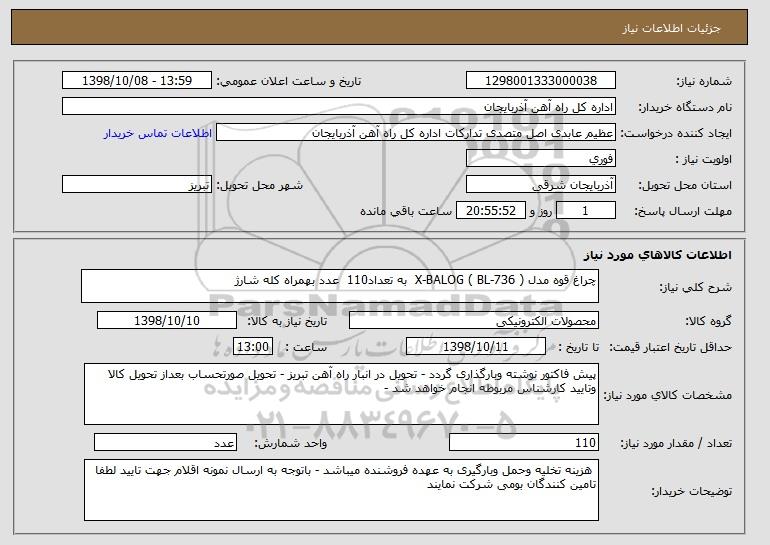The image size is (770, 545).
Task: Click the remaining time field 20:55:52
Action: [x=491, y=211]
